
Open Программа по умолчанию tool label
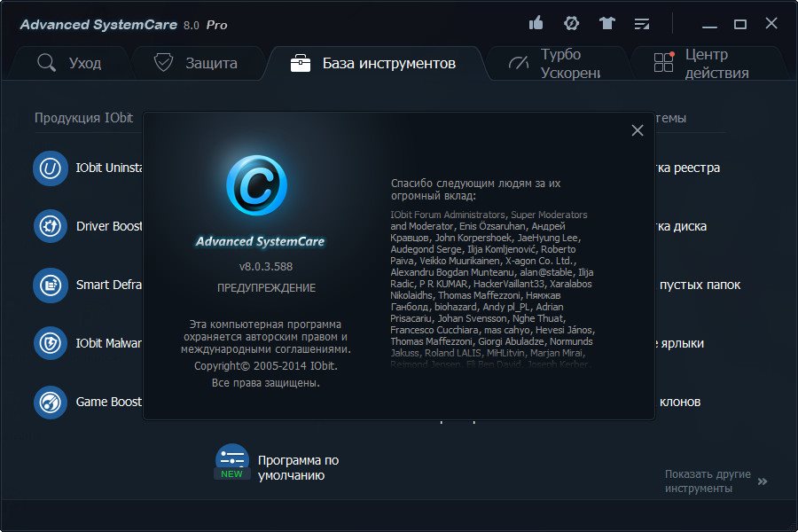click(298, 468)
